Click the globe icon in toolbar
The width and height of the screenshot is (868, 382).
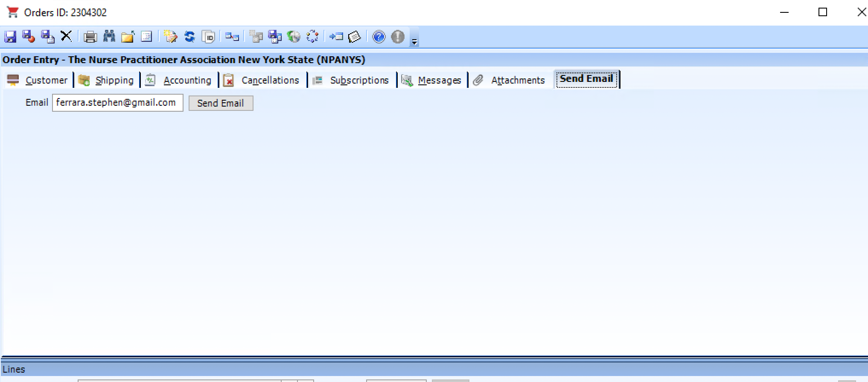[x=294, y=37]
